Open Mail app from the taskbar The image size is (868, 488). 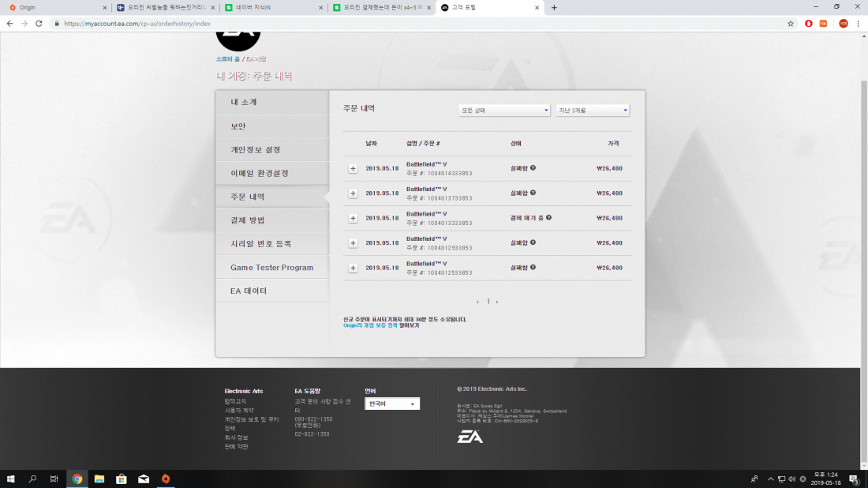click(x=144, y=479)
